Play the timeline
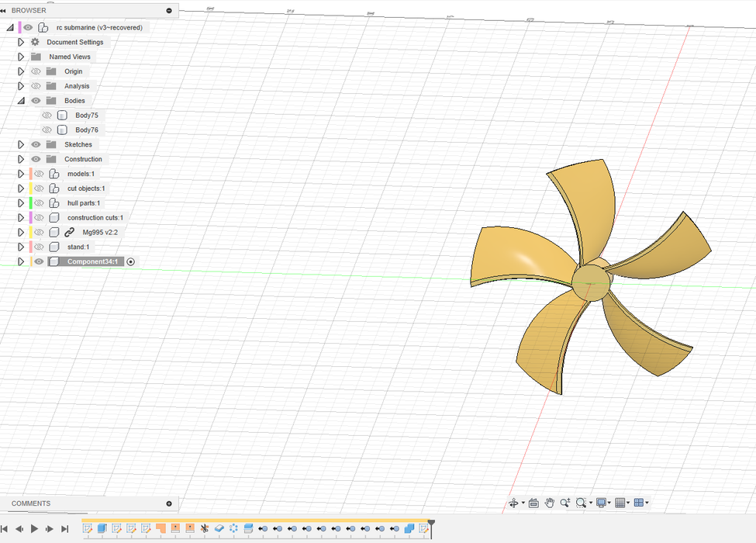Viewport: 756px width, 543px height. pyautogui.click(x=34, y=529)
